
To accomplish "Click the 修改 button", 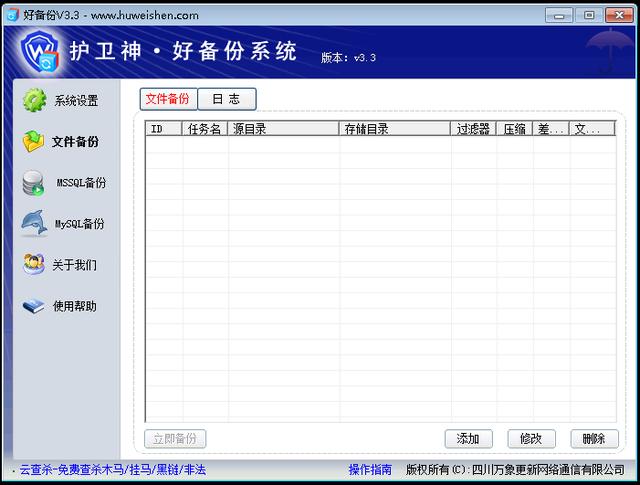I will (x=531, y=439).
